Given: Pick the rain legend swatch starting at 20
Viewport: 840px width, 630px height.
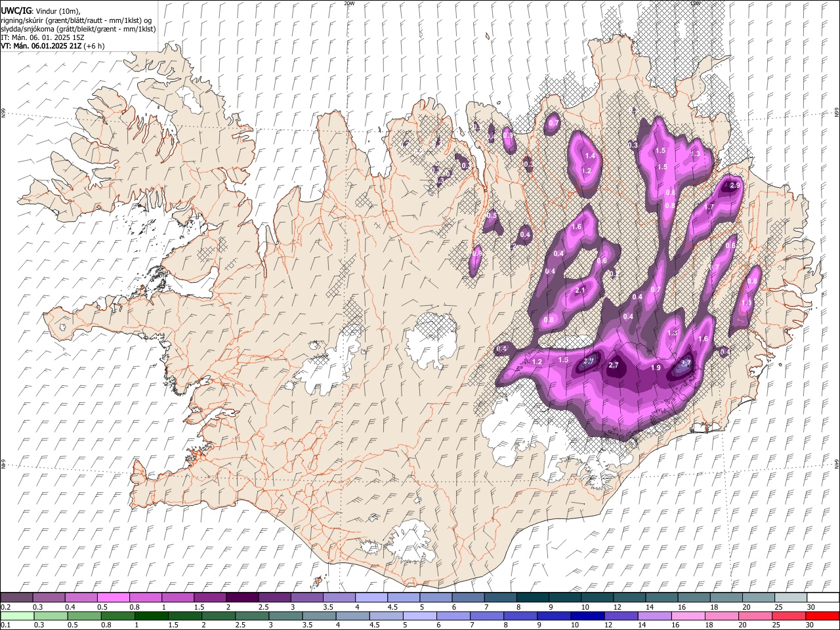Looking at the screenshot, I should tap(755, 616).
